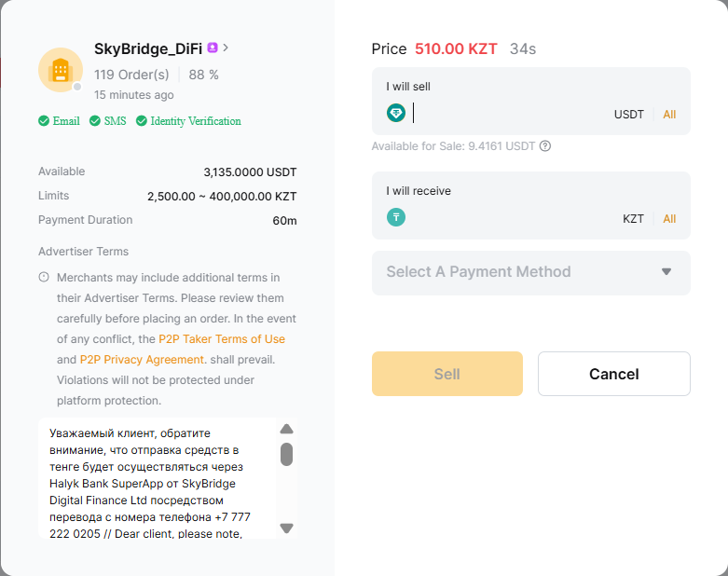
Task: Click the payment method dropdown arrow
Action: pyautogui.click(x=666, y=272)
